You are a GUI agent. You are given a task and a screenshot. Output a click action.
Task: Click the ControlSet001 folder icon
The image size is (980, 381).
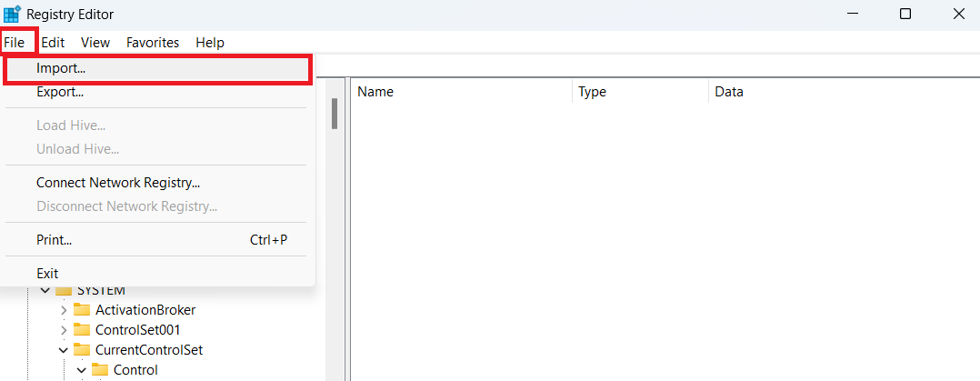[x=82, y=329]
